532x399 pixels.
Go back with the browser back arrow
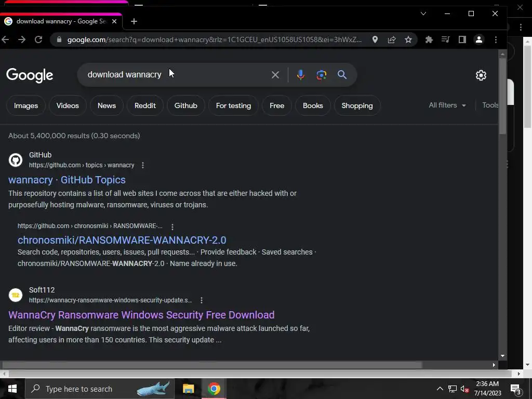[5, 39]
